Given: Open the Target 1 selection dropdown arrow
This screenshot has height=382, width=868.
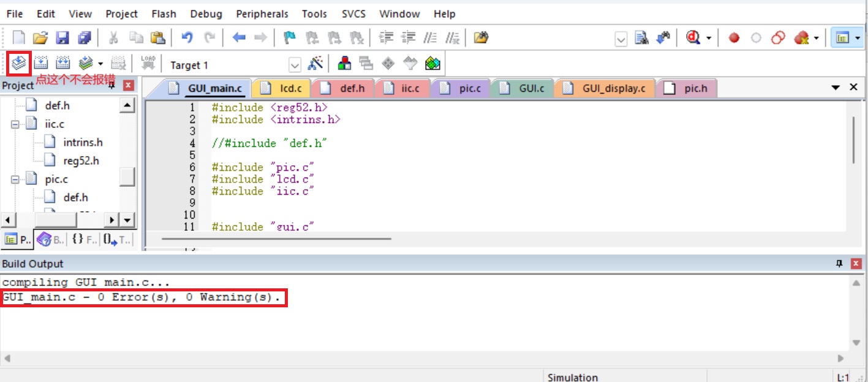Looking at the screenshot, I should (x=295, y=64).
